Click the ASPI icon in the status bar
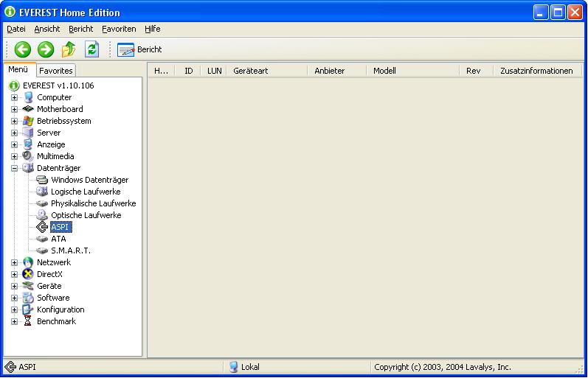The image size is (588, 378). [10, 367]
